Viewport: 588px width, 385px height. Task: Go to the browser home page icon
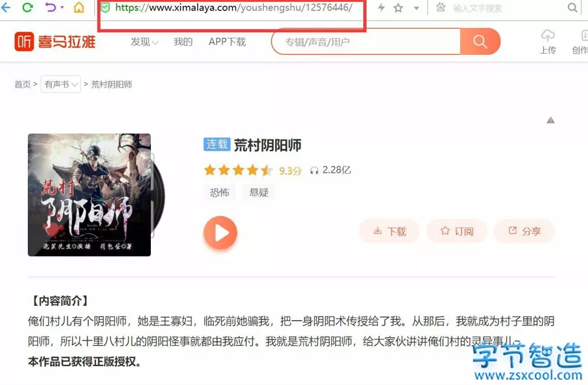(x=79, y=7)
